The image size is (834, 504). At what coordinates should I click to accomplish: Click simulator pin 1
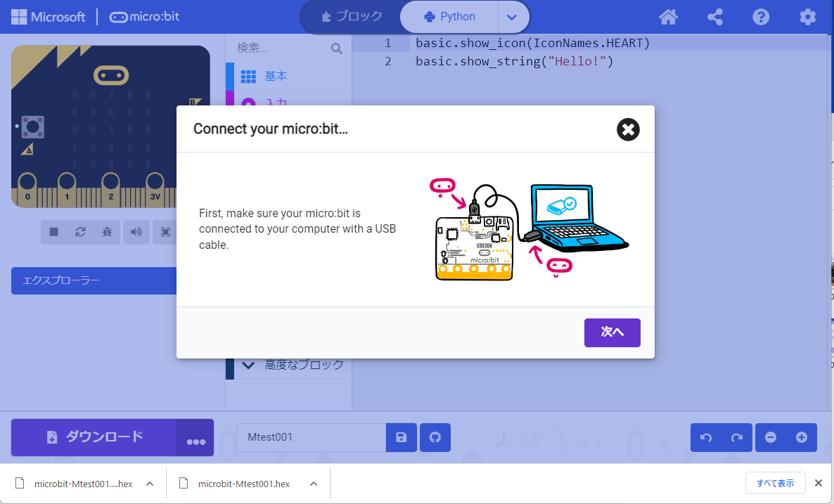coord(67,189)
